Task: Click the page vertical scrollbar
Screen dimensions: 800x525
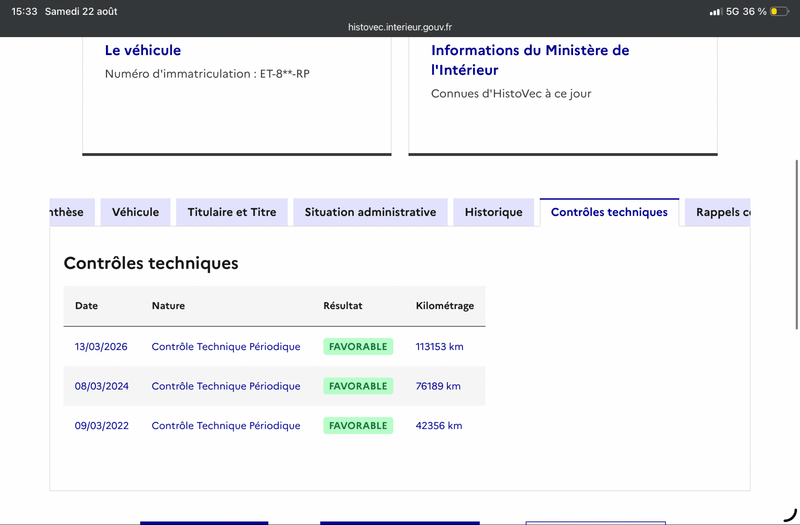Action: (796, 245)
